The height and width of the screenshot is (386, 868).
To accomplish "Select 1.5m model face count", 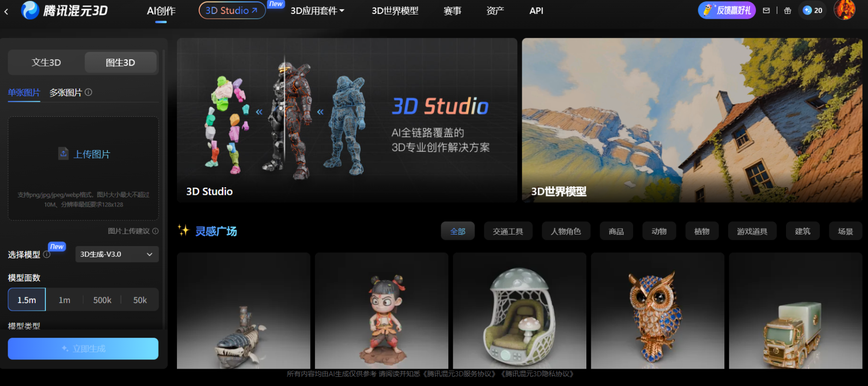I will coord(27,300).
